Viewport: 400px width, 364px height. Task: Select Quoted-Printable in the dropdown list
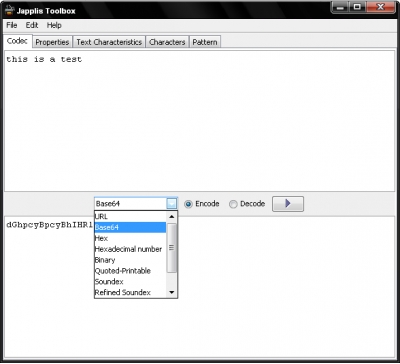pos(130,271)
